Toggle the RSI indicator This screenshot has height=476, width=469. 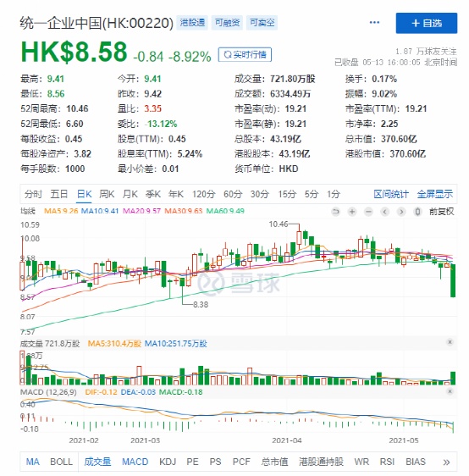click(387, 462)
